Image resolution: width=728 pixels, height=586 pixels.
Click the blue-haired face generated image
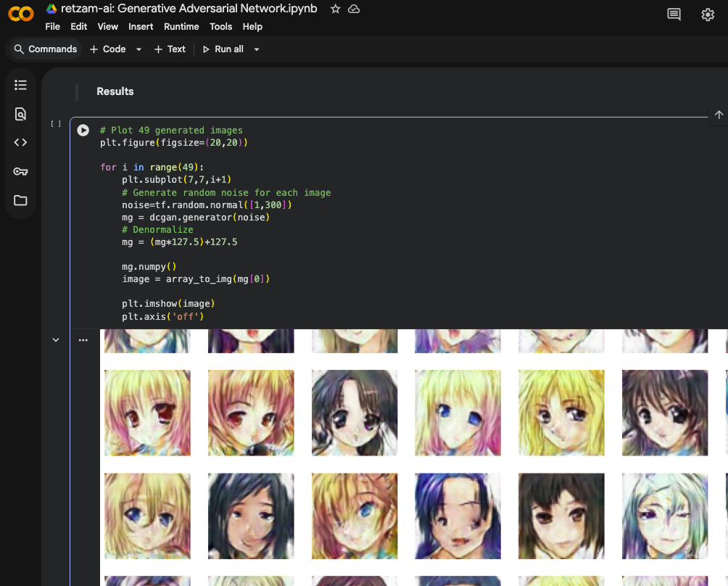(458, 516)
